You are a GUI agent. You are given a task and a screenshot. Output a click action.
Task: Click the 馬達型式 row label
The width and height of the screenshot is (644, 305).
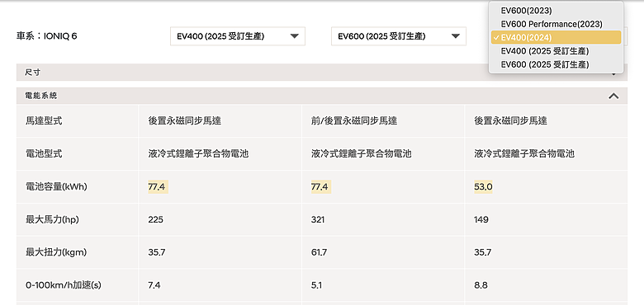click(44, 121)
